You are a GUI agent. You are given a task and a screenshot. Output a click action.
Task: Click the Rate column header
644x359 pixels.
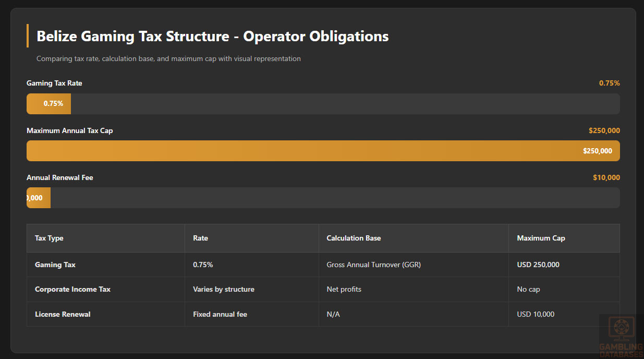200,238
